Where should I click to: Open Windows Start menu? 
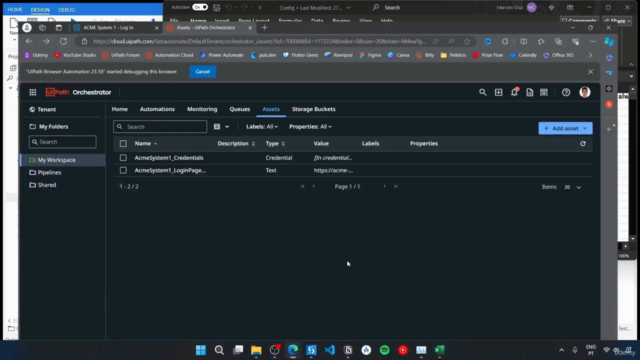[201, 350]
